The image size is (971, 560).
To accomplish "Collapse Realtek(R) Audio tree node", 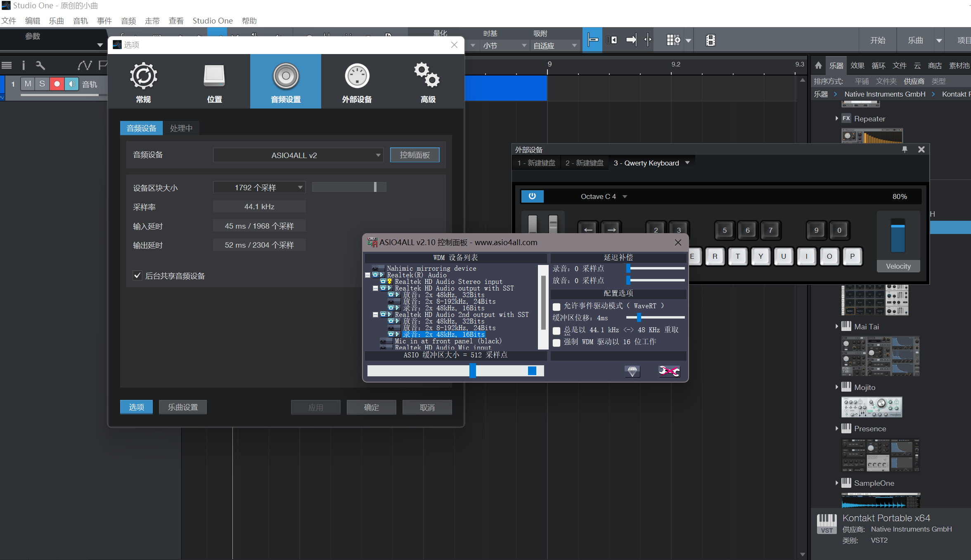I will (368, 275).
